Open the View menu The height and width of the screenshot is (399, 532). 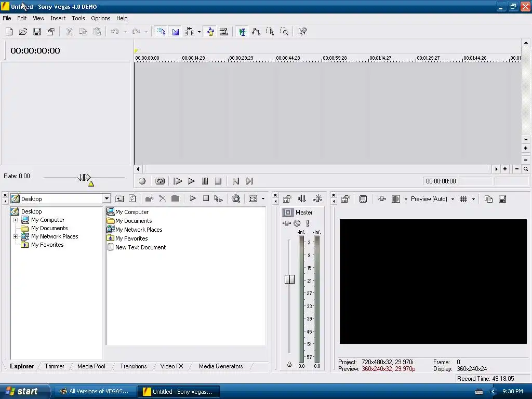coord(38,18)
